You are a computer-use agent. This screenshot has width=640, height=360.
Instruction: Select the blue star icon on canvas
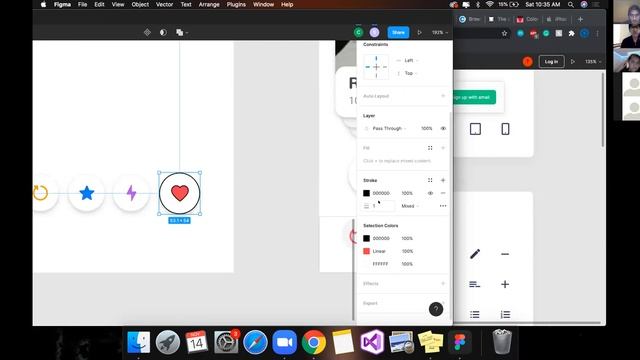87,193
